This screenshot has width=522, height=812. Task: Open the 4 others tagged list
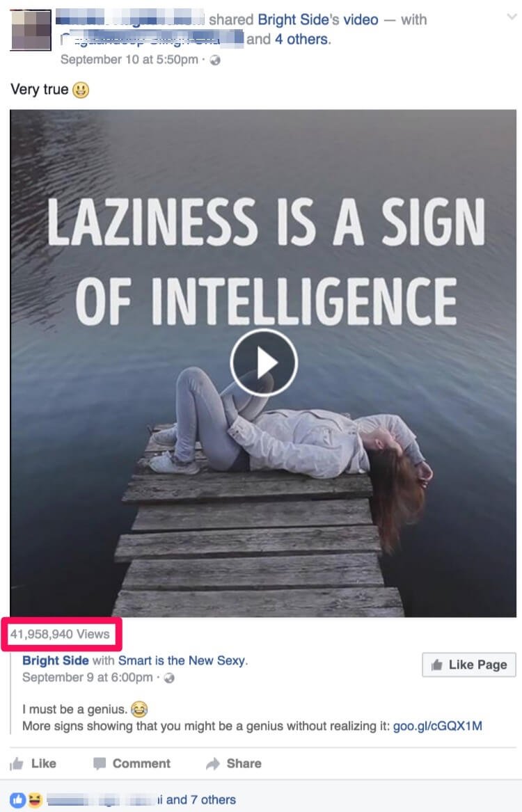coord(302,40)
